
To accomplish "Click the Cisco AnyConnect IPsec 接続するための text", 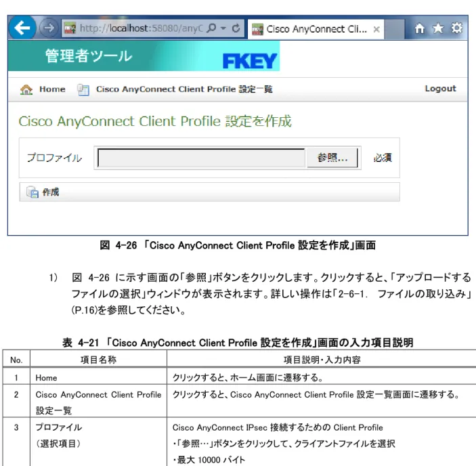I will pos(278,427).
